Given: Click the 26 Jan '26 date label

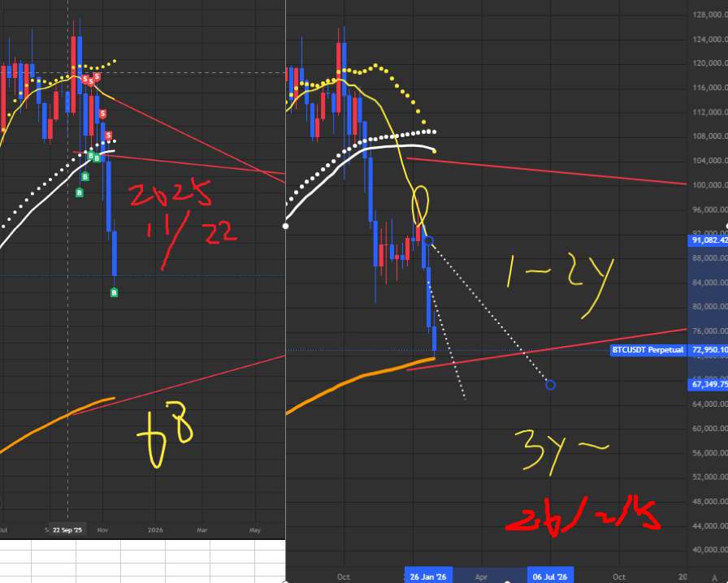Looking at the screenshot, I should [428, 577].
